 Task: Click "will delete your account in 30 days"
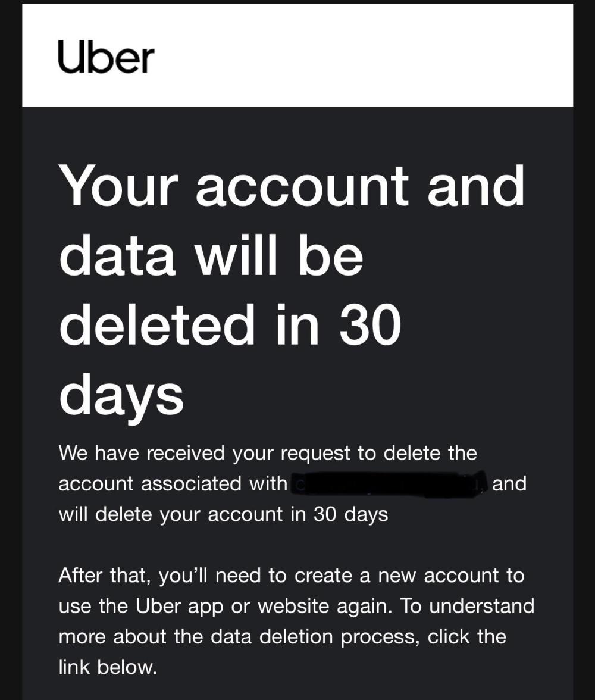[x=223, y=514]
